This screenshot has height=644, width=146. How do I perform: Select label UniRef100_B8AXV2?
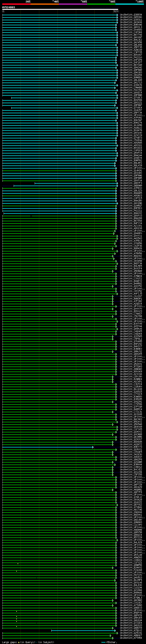tap(131, 213)
